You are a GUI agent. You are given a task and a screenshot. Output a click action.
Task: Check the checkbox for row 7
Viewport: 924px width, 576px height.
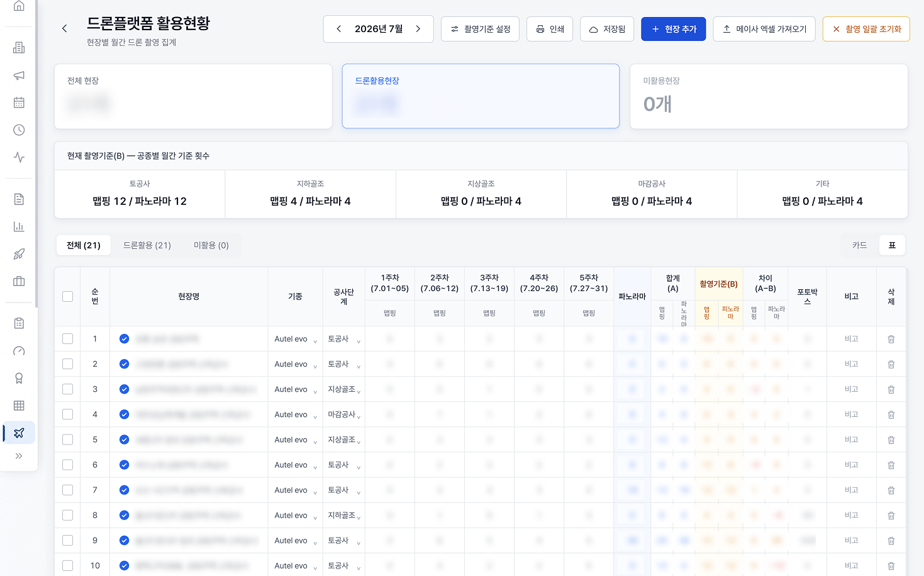[x=67, y=490]
